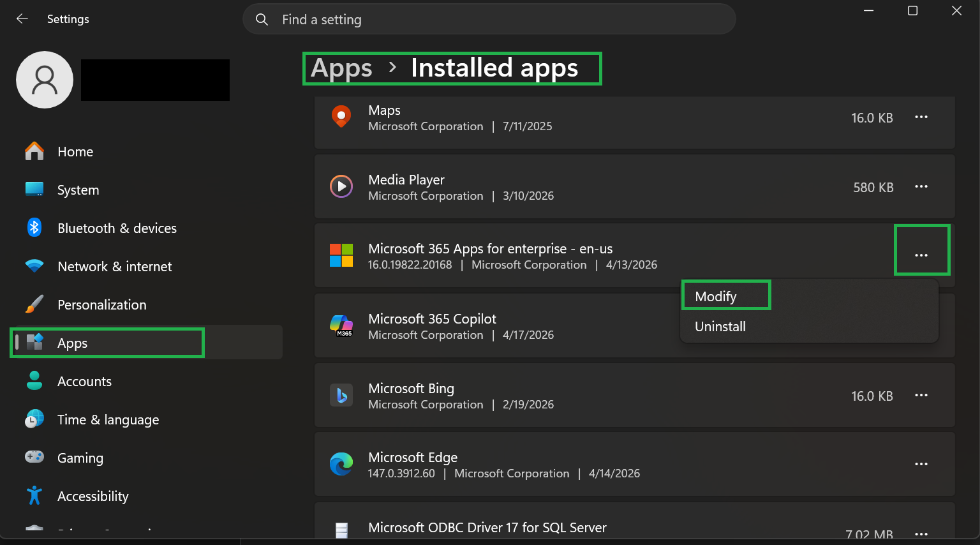
Task: Click the Network Wi-Fi icon
Action: pos(34,266)
